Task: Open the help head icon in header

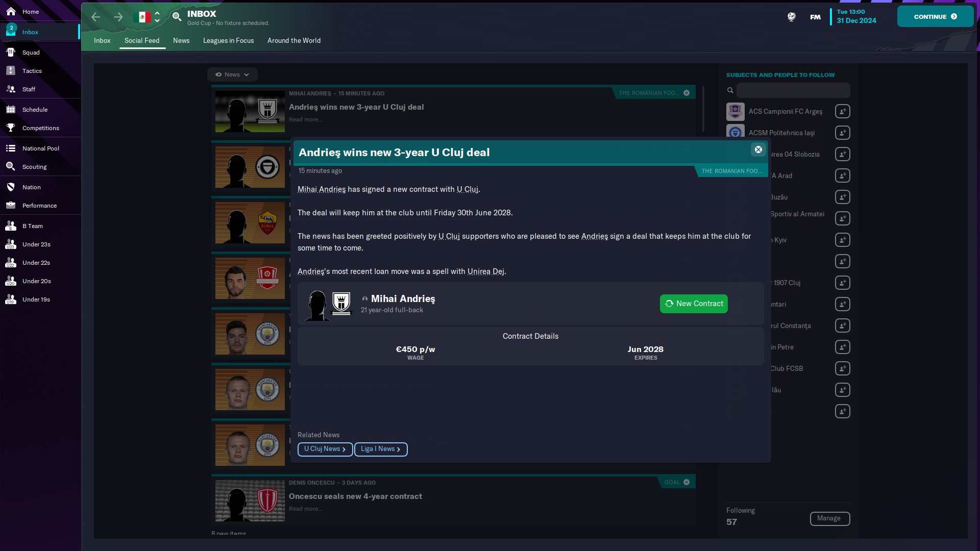Action: tap(791, 17)
